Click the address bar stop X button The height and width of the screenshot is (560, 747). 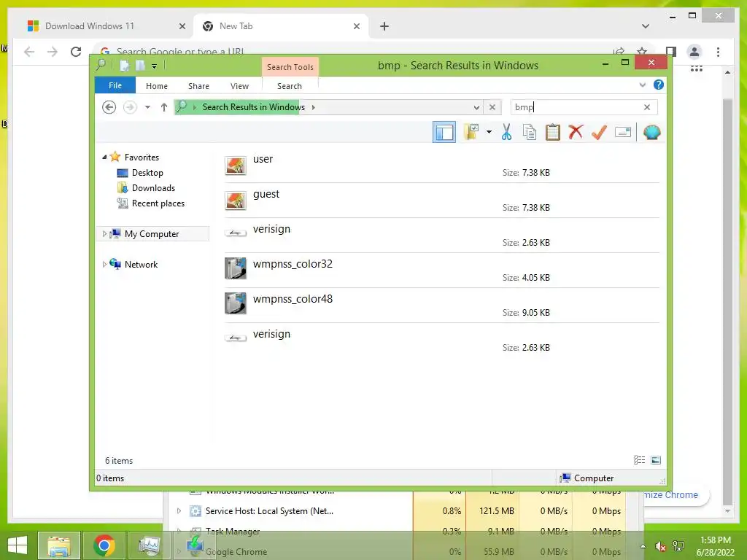492,107
